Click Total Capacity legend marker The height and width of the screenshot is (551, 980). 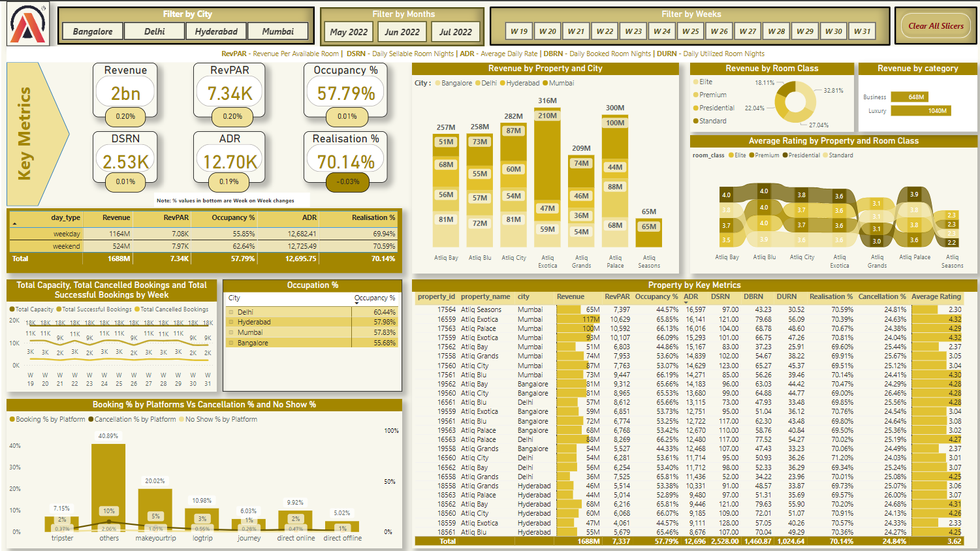click(12, 309)
